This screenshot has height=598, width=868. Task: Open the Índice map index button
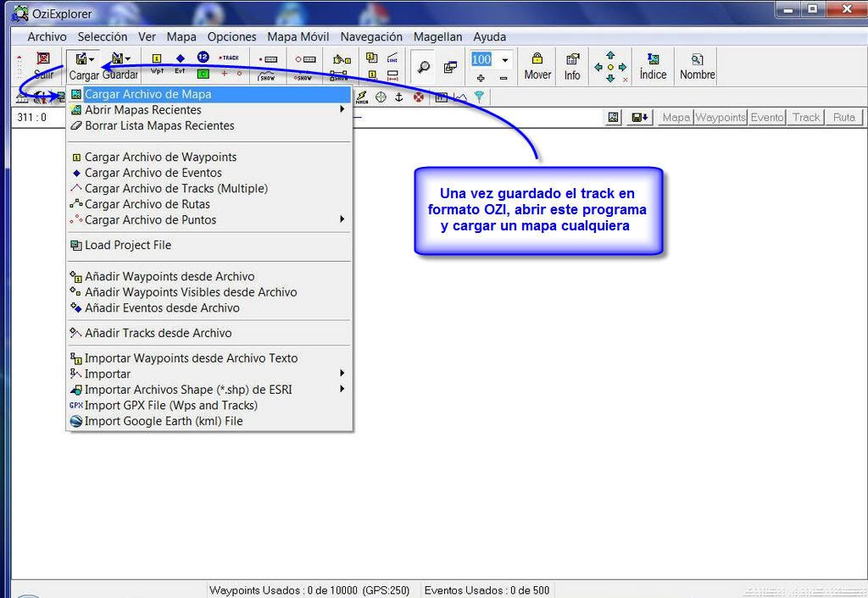[654, 66]
